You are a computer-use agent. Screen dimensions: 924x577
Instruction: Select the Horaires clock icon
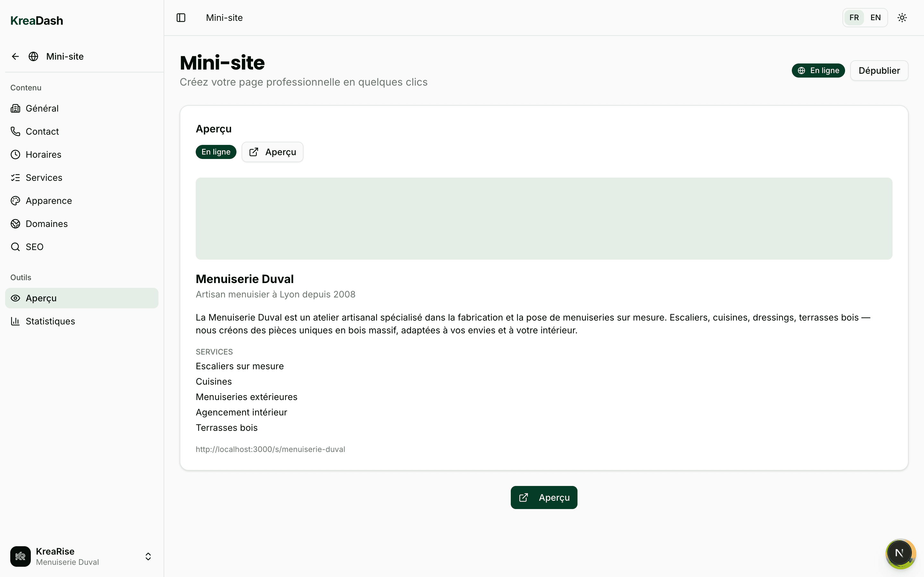pyautogui.click(x=15, y=154)
